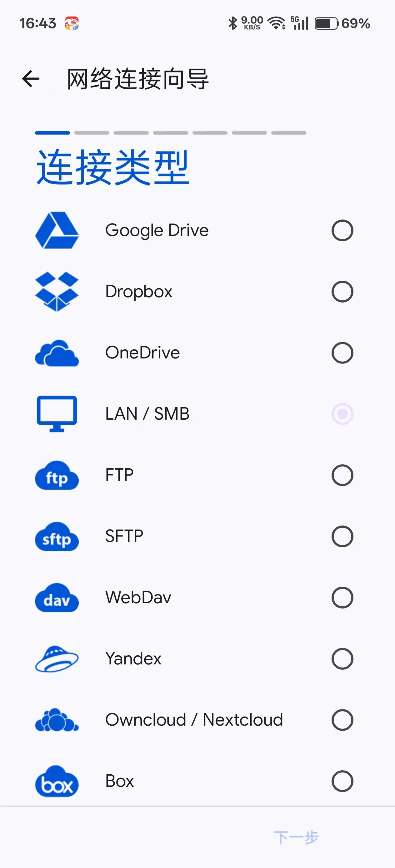Select the Google Drive radio button
395x868 pixels.
342,230
